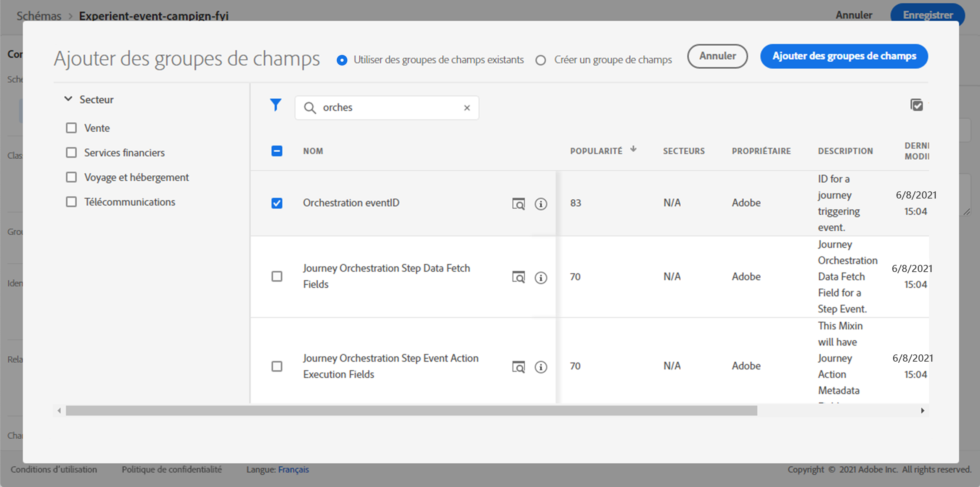Enable the Télécommunications filter checkbox
Image resolution: width=980 pixels, height=487 pixels.
(x=71, y=202)
